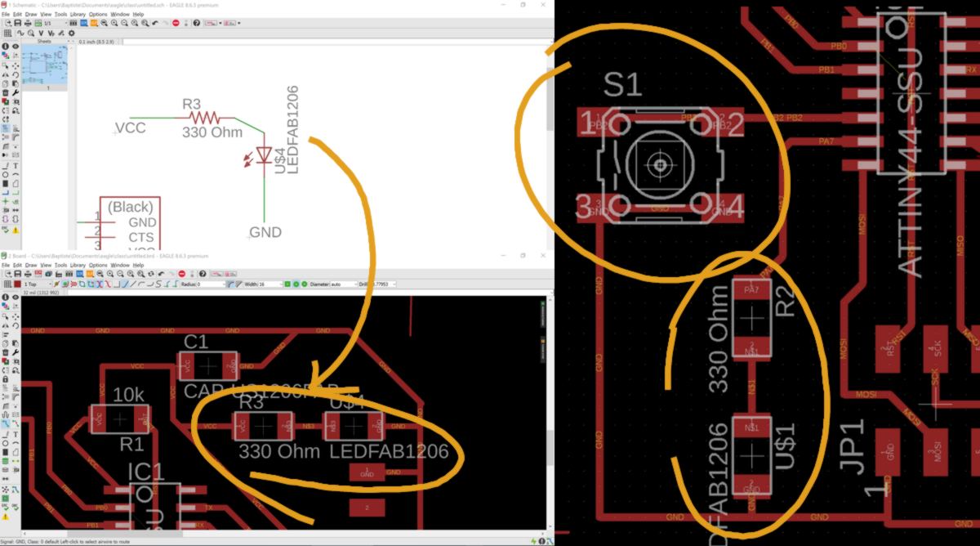Select the straight diagonal wire bend style

[133, 284]
